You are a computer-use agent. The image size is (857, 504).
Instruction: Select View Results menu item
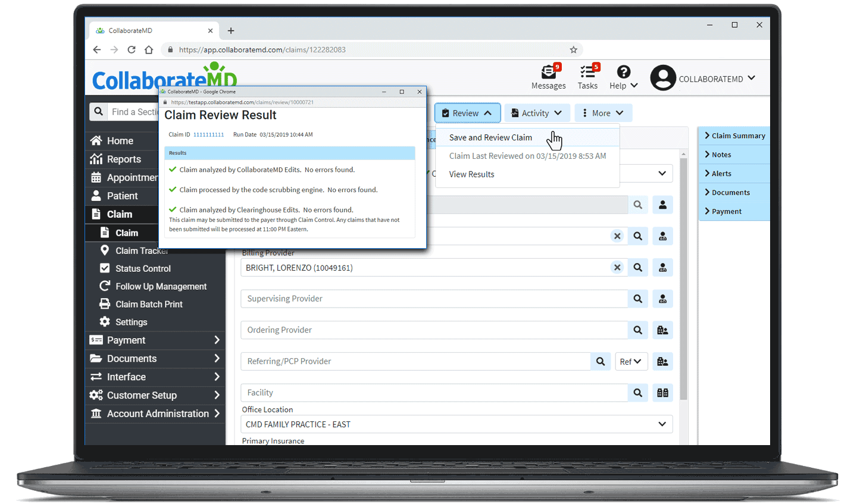click(471, 174)
